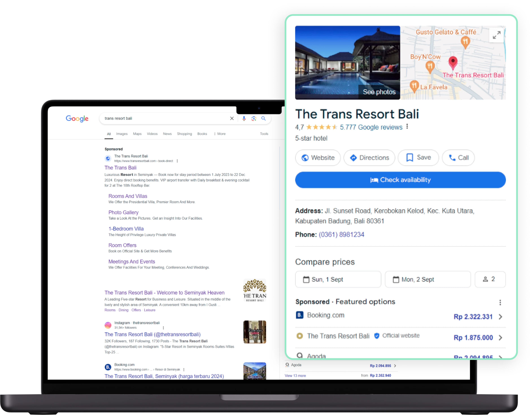Click the Instagram logo icon in results
This screenshot has height=415, width=532.
coord(108,325)
